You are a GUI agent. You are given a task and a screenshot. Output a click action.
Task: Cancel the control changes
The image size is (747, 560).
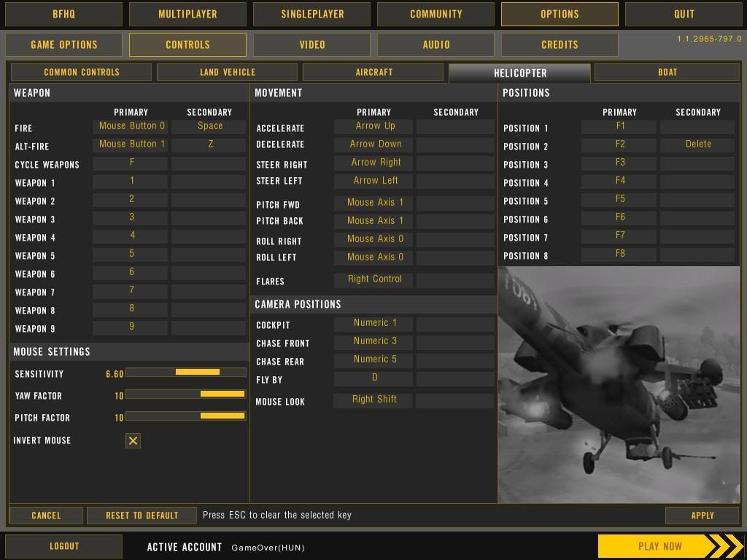click(46, 516)
